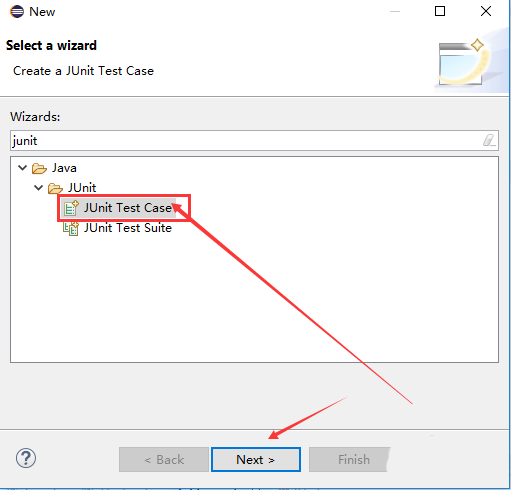This screenshot has width=511, height=490.
Task: Click the disabled Back button
Action: [164, 460]
